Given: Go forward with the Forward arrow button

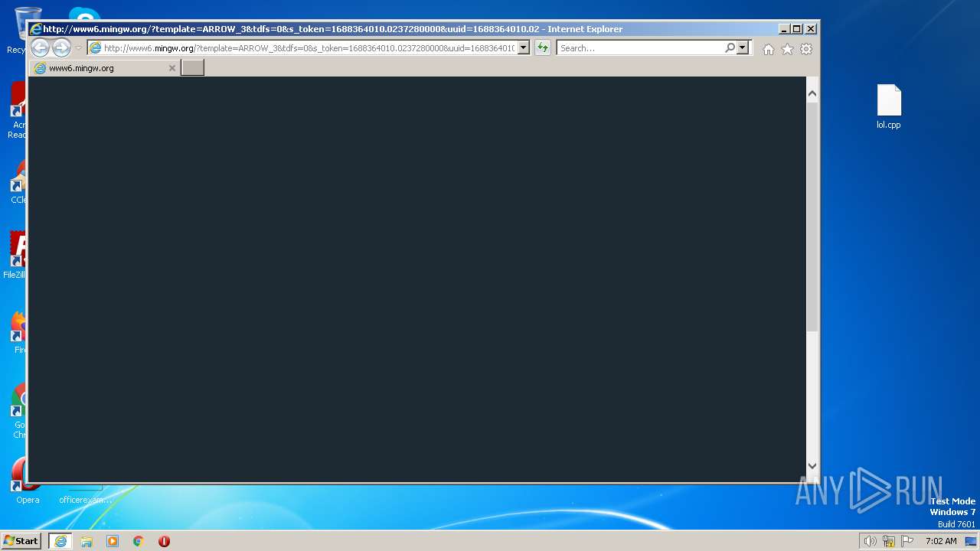Looking at the screenshot, I should 61,47.
